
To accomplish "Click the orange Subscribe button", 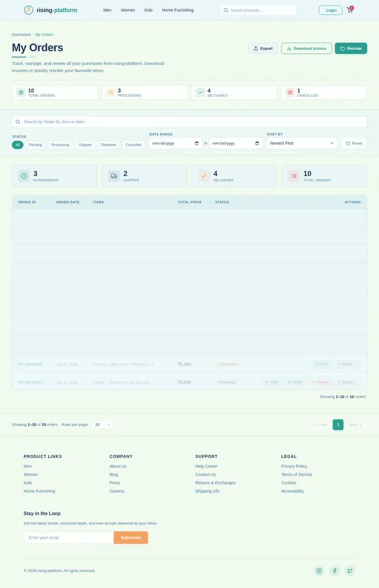I will point(131,538).
